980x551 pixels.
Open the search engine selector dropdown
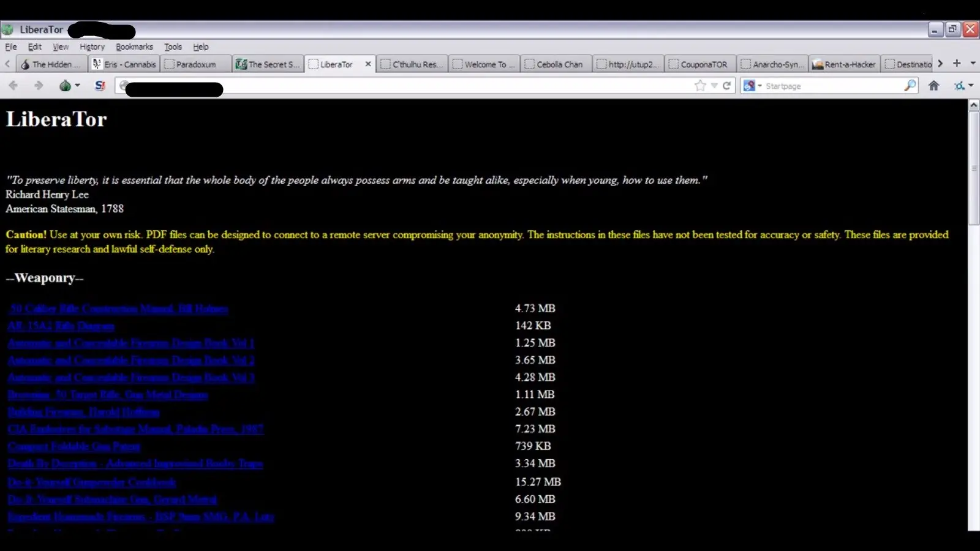pos(759,86)
